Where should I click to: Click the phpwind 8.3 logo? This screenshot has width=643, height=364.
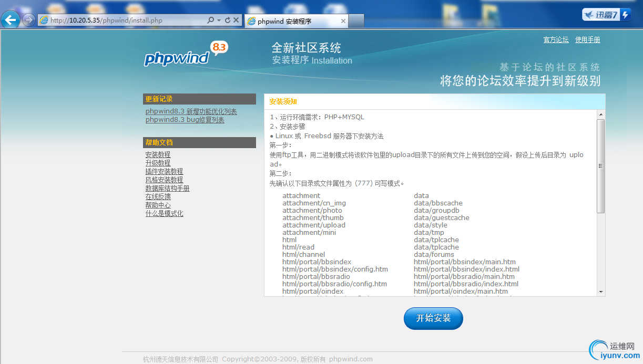185,55
